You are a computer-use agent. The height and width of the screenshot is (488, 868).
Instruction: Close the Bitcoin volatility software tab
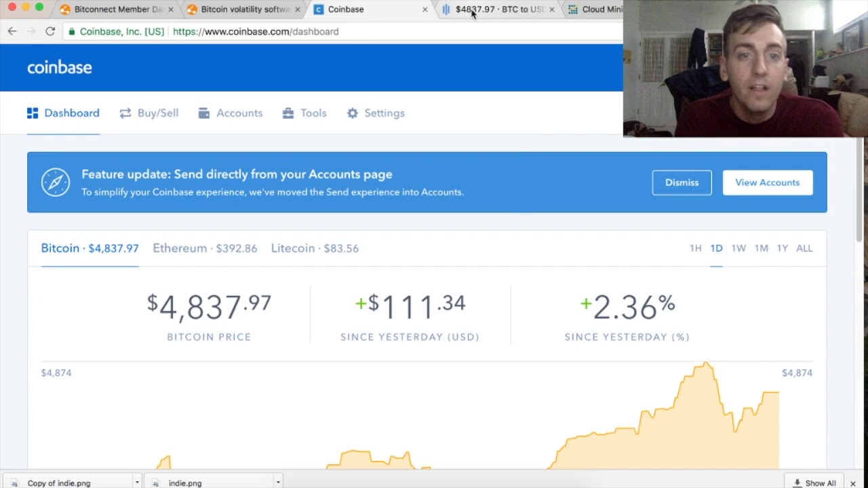(298, 9)
